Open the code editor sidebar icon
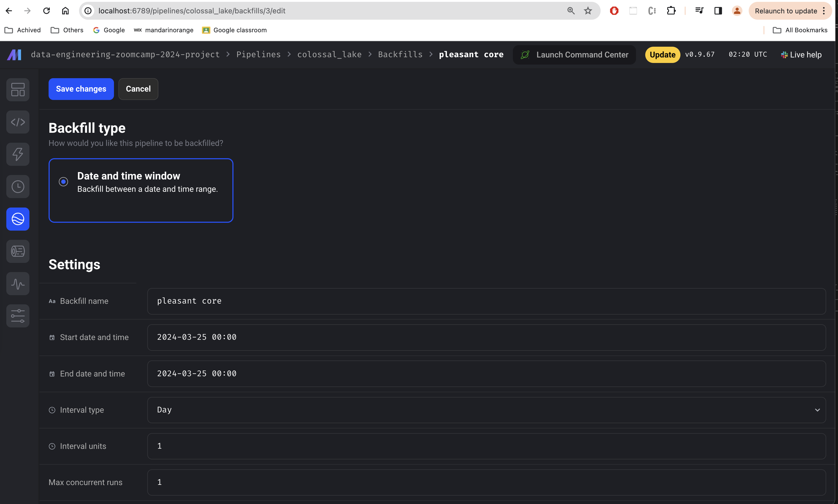838x504 pixels. coord(18,122)
